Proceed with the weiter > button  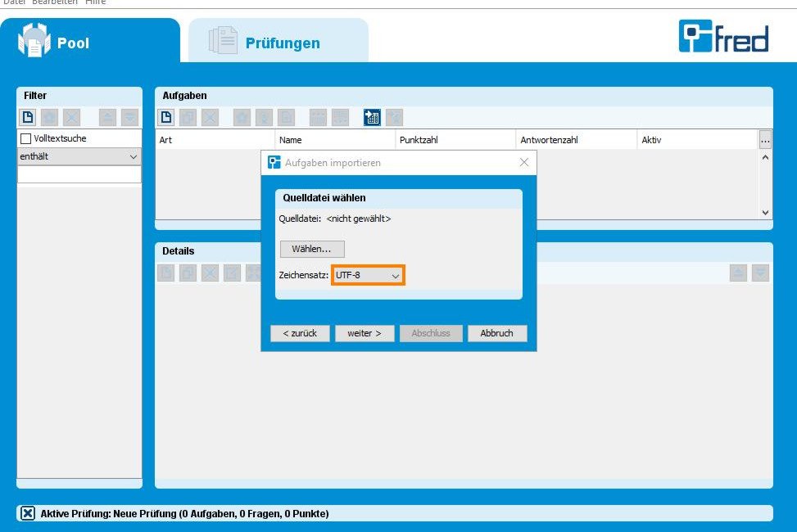coord(365,333)
